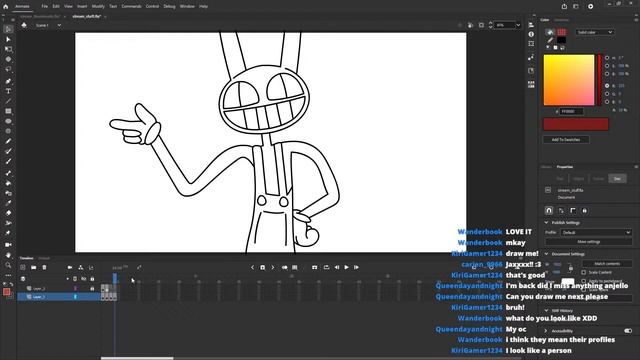Click the New Folder icon in timeline
Image resolution: width=640 pixels, height=360 pixels.
point(33,267)
